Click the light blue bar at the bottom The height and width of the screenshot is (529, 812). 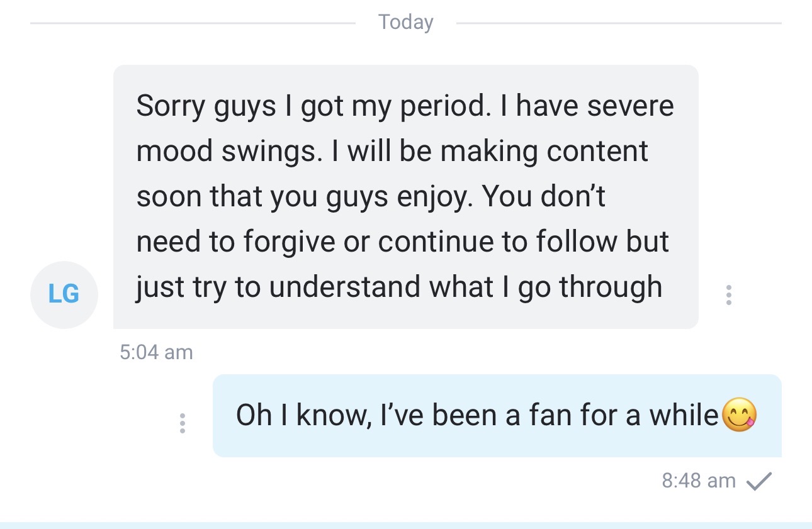(406, 525)
